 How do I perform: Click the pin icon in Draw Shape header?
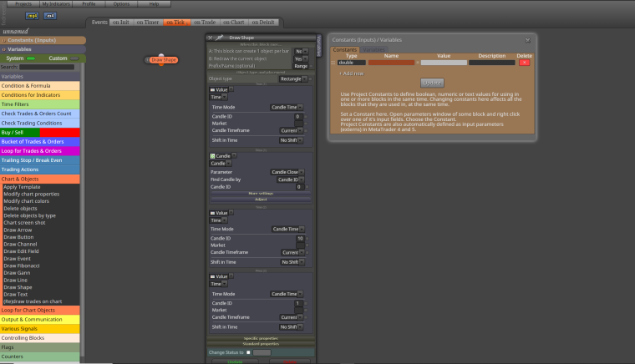tap(220, 38)
